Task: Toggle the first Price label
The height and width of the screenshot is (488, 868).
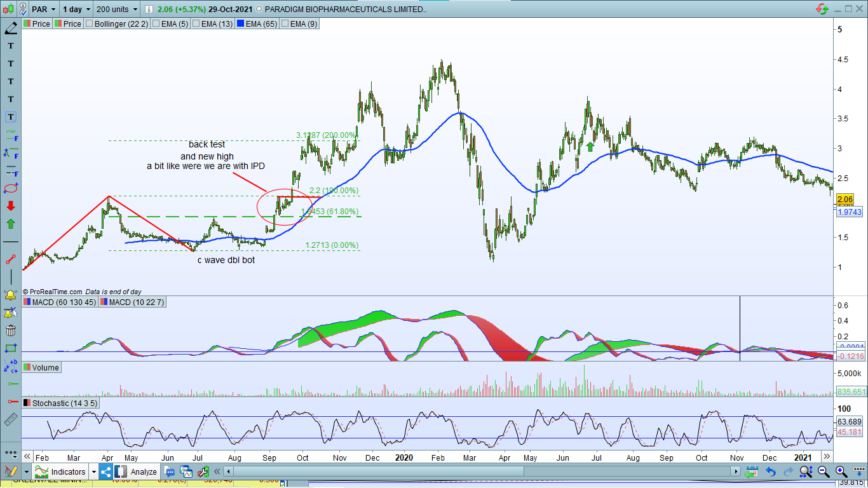Action: tap(37, 24)
